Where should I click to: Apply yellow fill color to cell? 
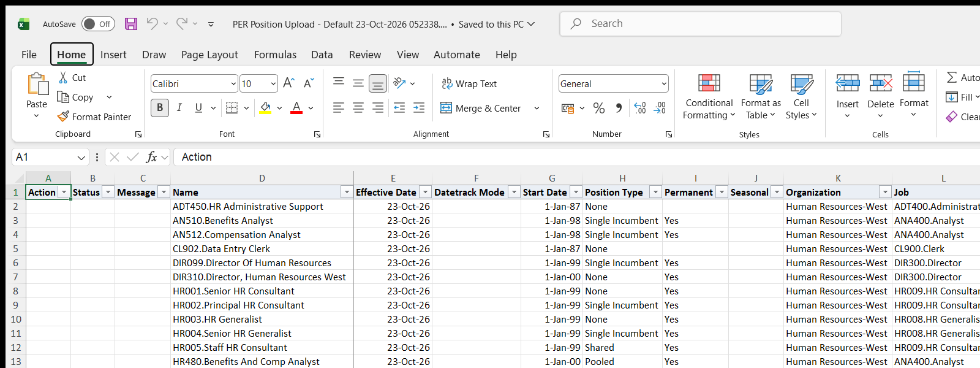265,108
